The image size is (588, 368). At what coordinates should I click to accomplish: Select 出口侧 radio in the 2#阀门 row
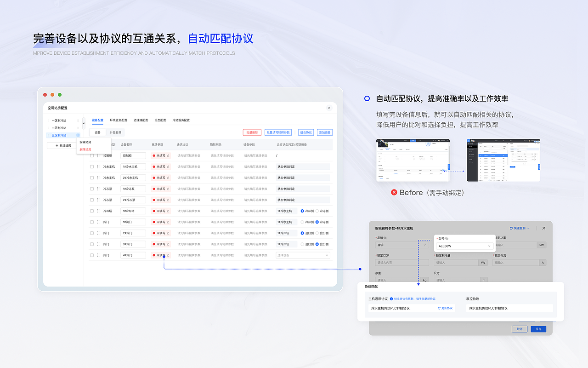[317, 233]
